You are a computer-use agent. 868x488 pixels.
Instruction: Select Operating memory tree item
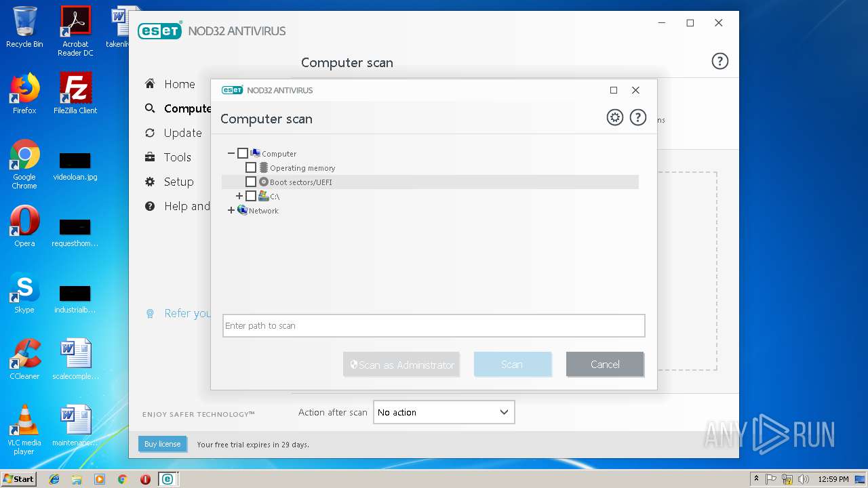(x=302, y=168)
